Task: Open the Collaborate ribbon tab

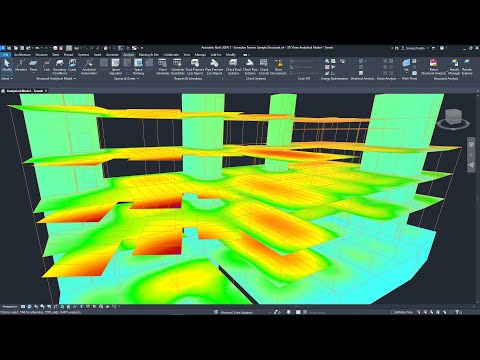Action: click(171, 55)
